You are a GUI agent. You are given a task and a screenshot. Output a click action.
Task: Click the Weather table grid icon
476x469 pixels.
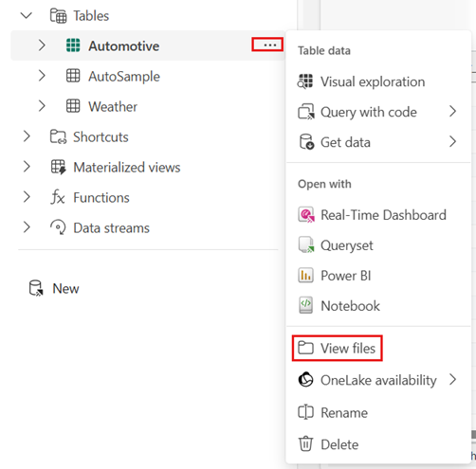73,106
